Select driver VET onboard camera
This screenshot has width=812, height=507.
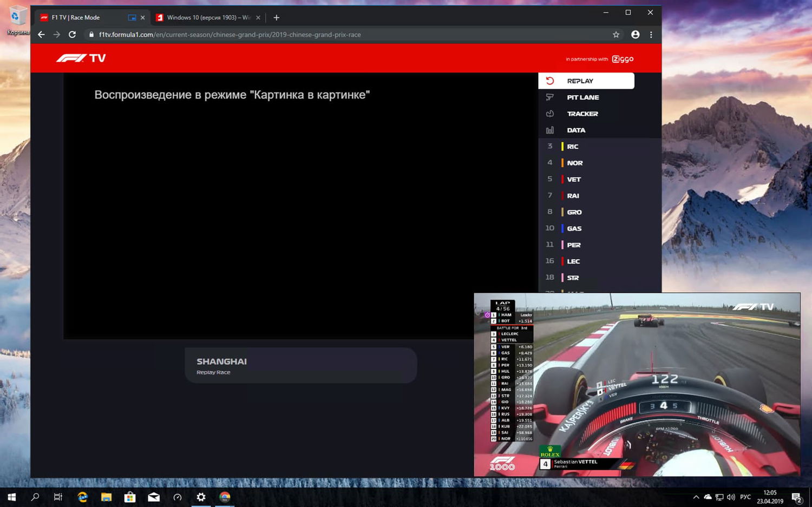573,179
